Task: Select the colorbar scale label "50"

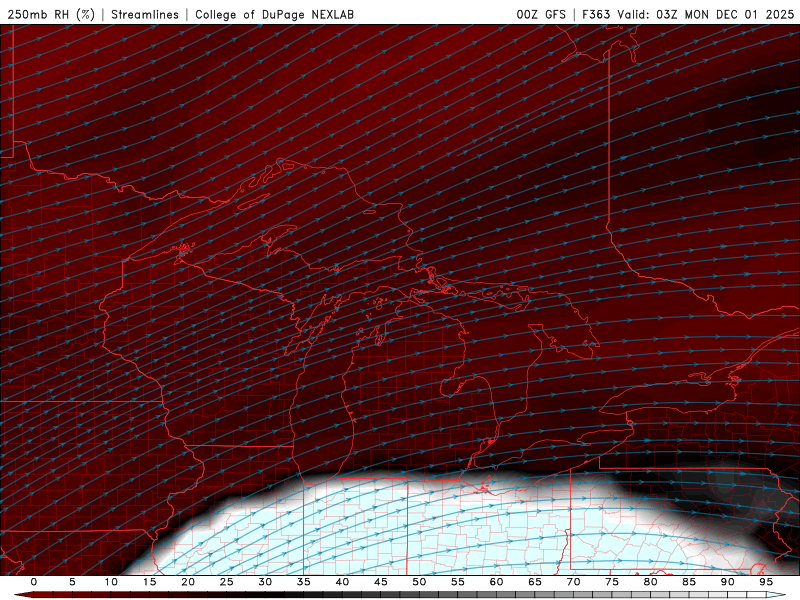Action: point(419,582)
